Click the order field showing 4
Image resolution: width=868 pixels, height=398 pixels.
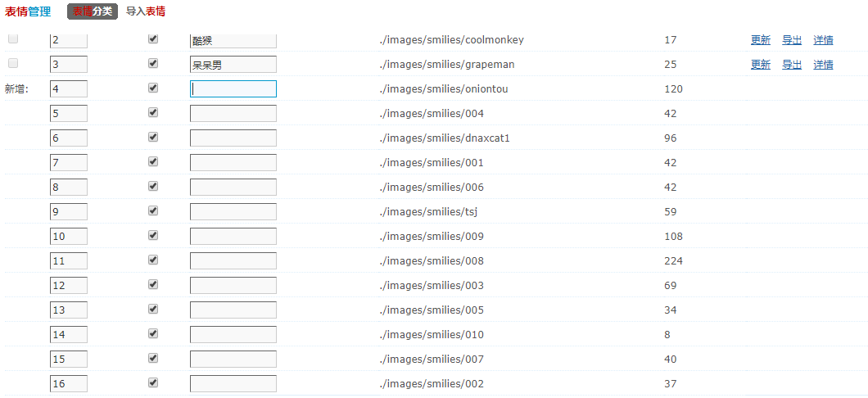tap(69, 88)
